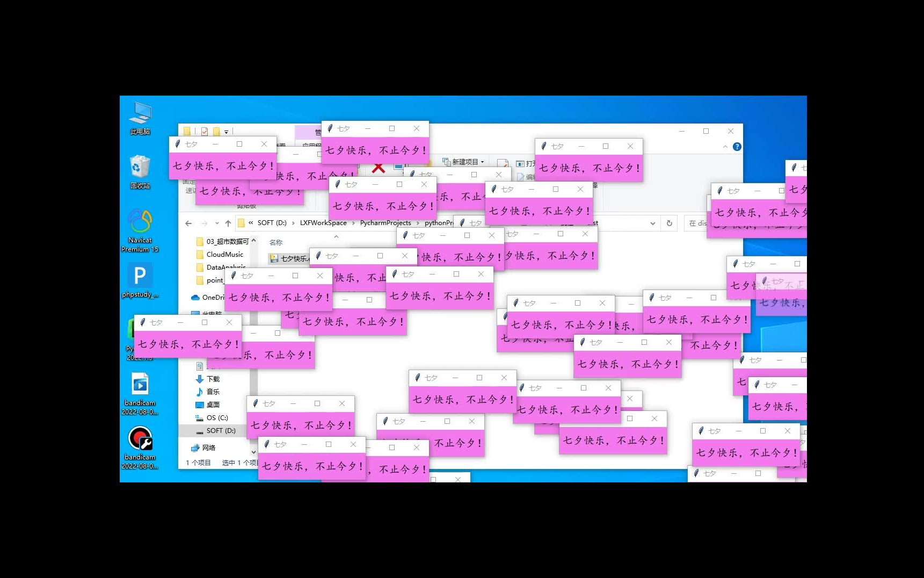Click the new folder icon in the quick access toolbar
The image size is (924, 578).
point(216,131)
